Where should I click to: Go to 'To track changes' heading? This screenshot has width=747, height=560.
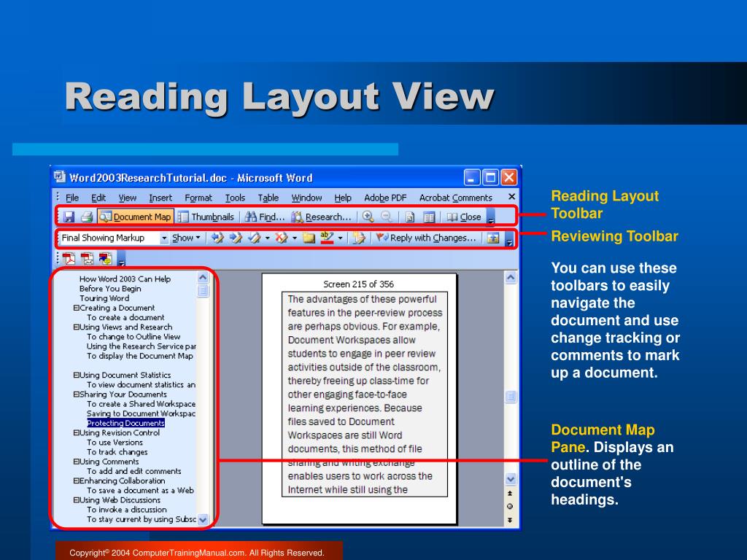pyautogui.click(x=117, y=452)
